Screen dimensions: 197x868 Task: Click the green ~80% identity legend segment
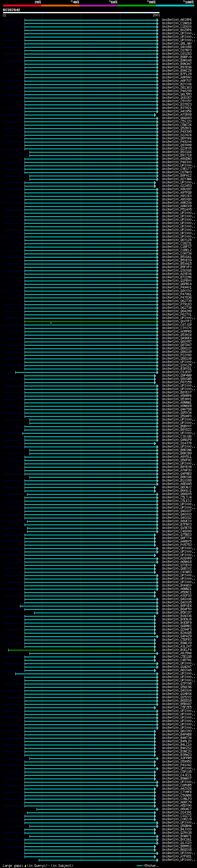137,6
